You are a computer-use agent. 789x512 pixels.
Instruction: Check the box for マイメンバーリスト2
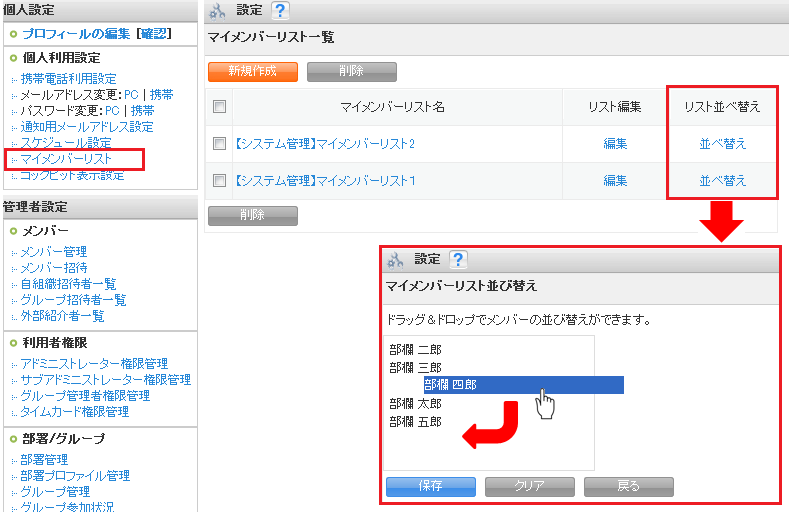click(x=220, y=144)
